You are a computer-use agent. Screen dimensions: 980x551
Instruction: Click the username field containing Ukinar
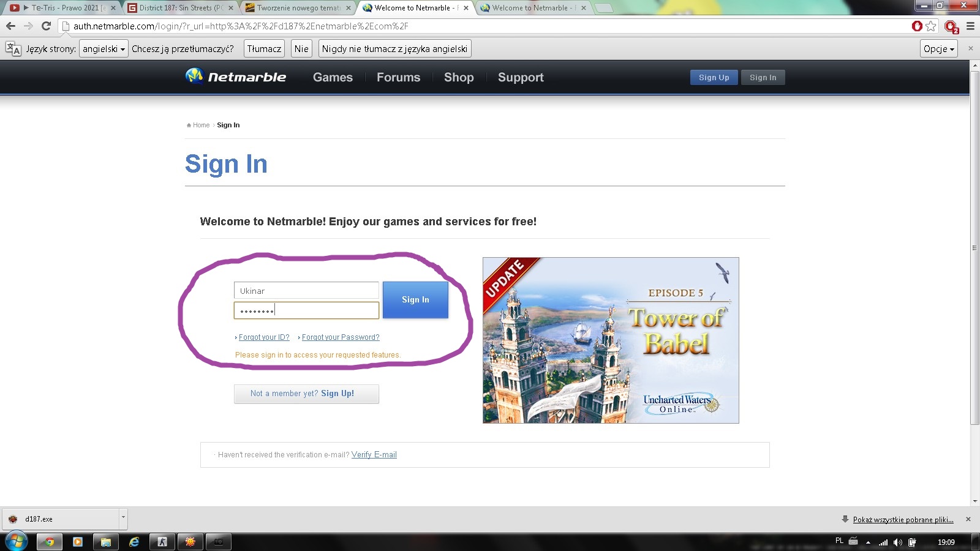306,291
